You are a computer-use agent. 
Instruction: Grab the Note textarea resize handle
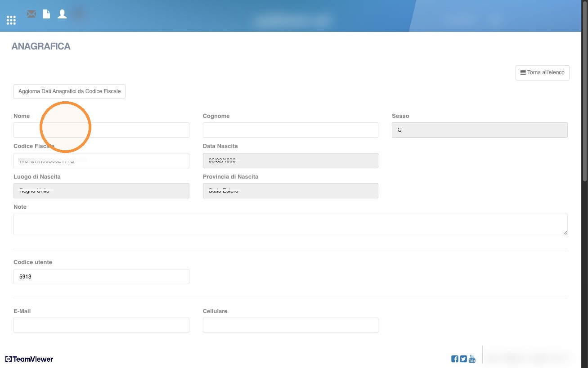(565, 233)
